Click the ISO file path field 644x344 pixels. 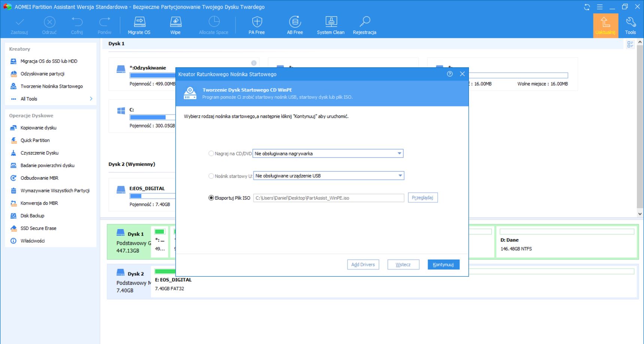click(329, 198)
